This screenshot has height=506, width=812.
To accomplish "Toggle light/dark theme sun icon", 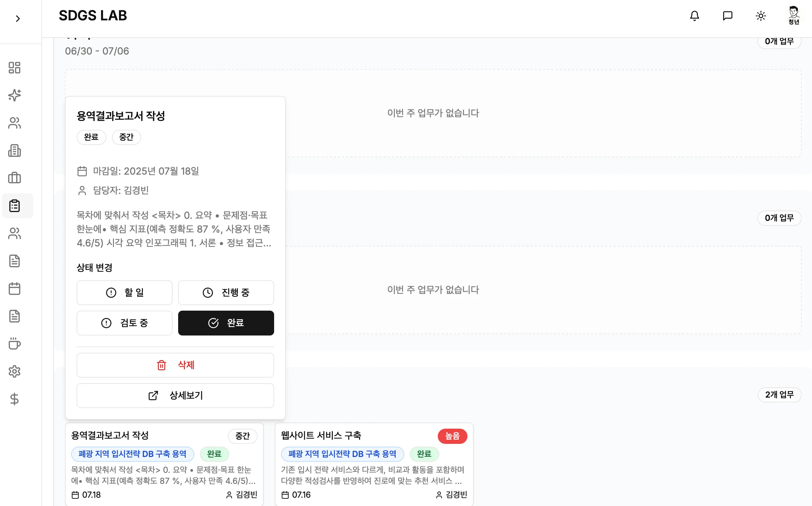I will (x=761, y=16).
